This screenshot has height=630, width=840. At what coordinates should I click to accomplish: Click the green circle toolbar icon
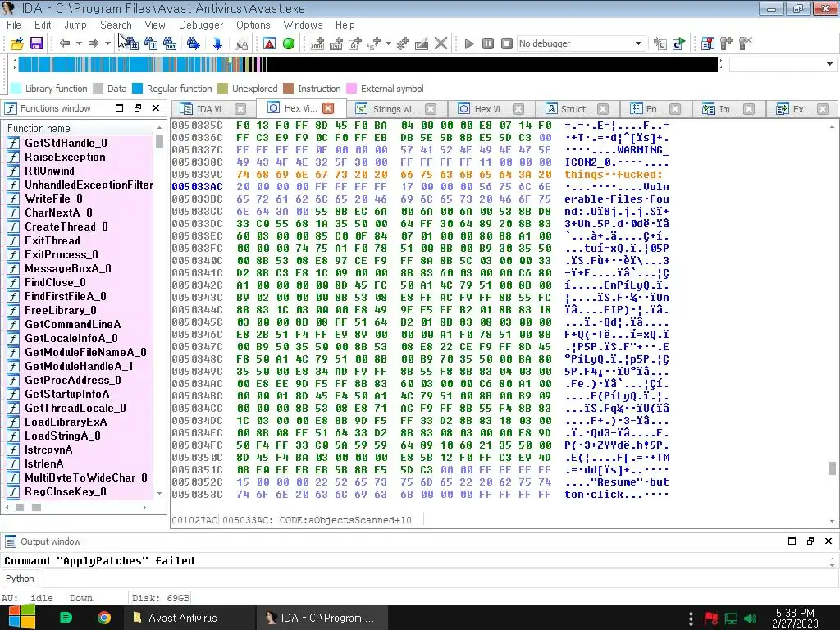[289, 43]
